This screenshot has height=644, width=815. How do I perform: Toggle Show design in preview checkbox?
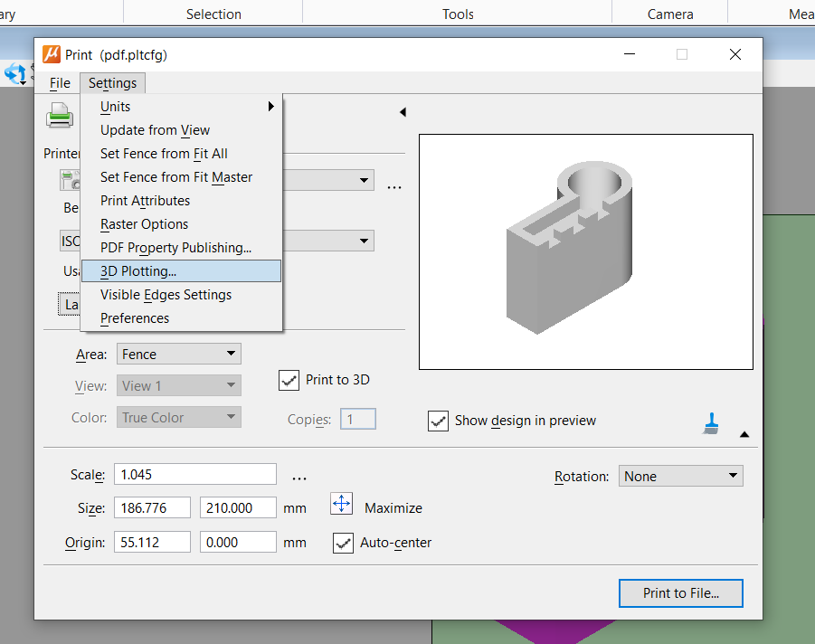pos(438,421)
